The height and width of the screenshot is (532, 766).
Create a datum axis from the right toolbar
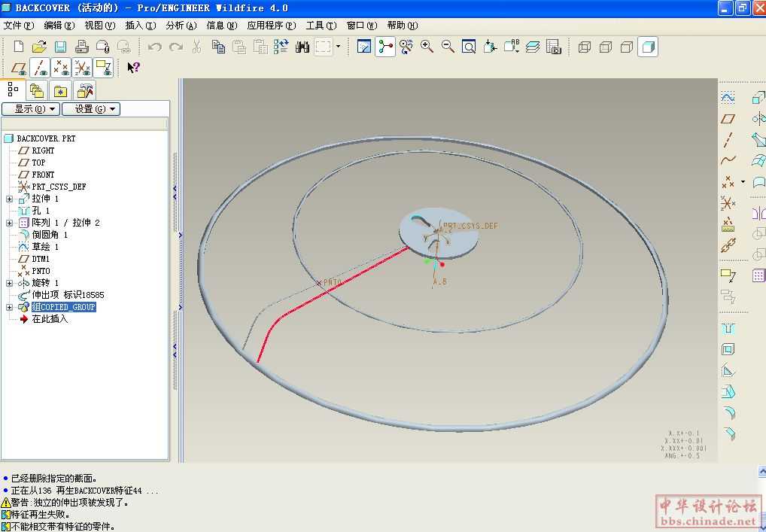click(728, 140)
